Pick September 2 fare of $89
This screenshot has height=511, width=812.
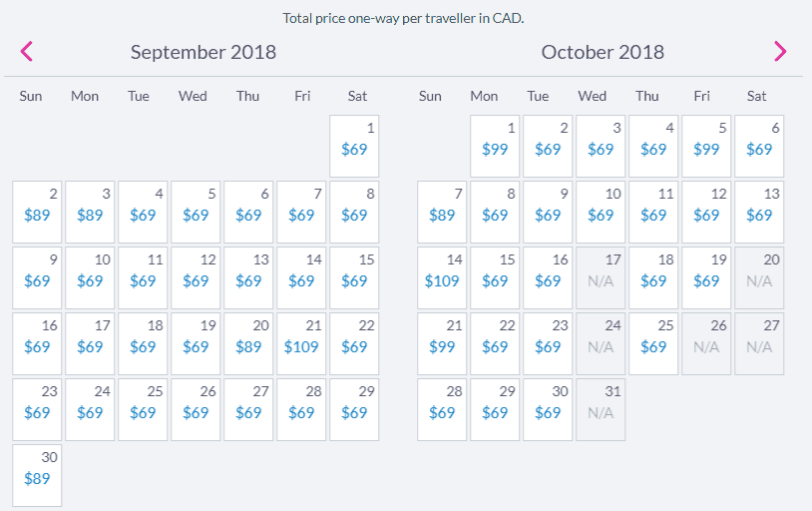[x=37, y=212]
